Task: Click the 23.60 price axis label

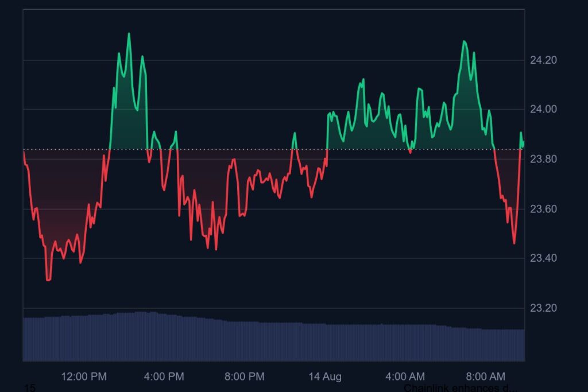Action: (x=543, y=209)
